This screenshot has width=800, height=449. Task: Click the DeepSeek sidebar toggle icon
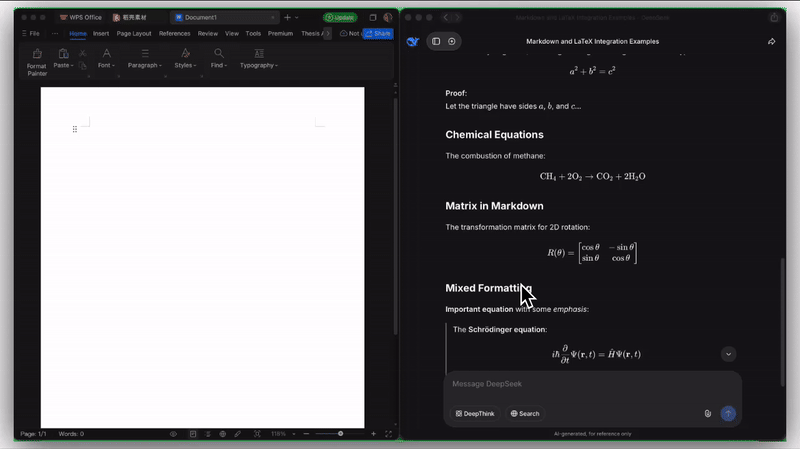[x=436, y=41]
